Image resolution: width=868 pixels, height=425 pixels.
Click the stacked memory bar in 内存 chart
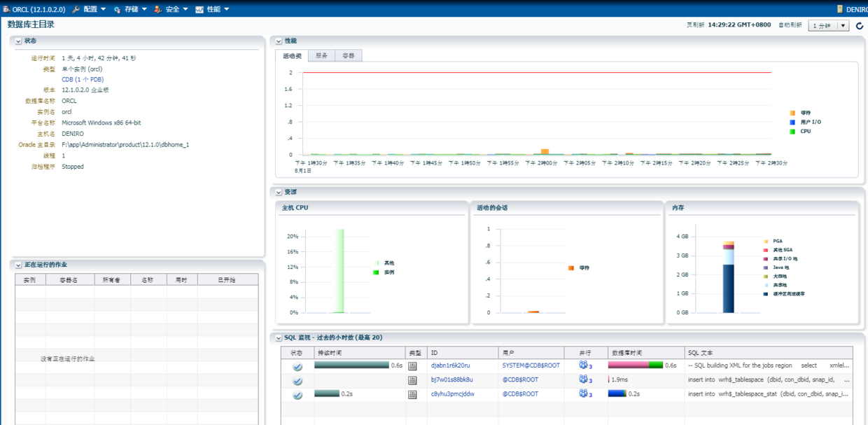pos(729,277)
